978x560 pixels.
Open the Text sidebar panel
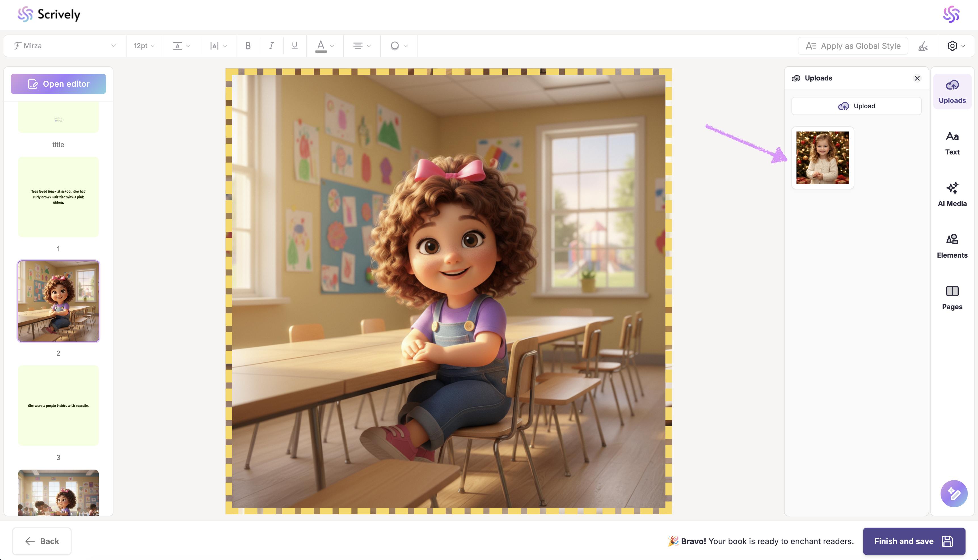[x=952, y=143]
